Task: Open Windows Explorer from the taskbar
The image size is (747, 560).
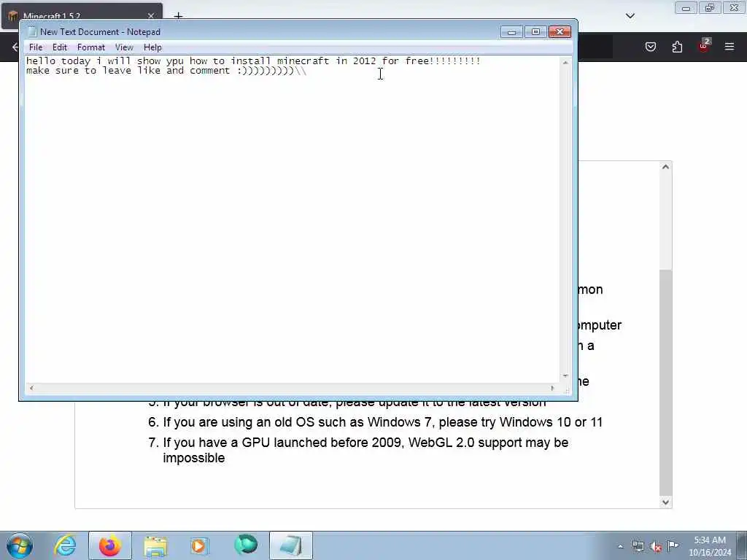Action: coord(155,545)
